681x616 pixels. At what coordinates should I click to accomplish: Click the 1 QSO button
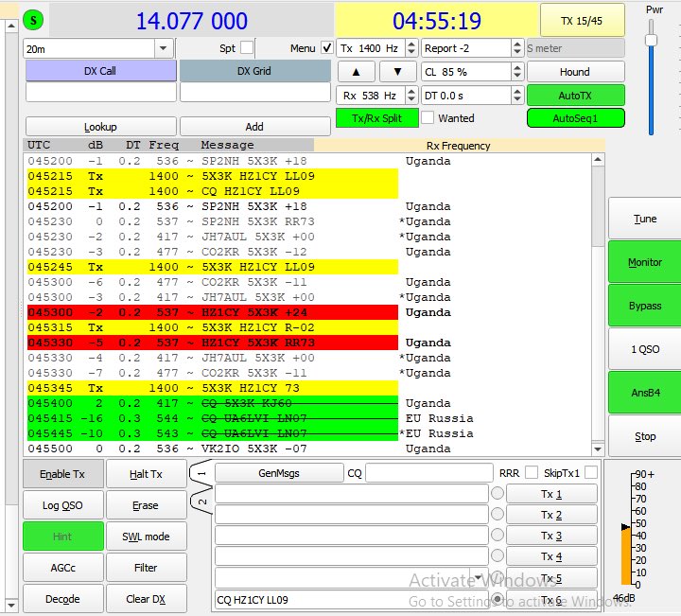click(645, 349)
